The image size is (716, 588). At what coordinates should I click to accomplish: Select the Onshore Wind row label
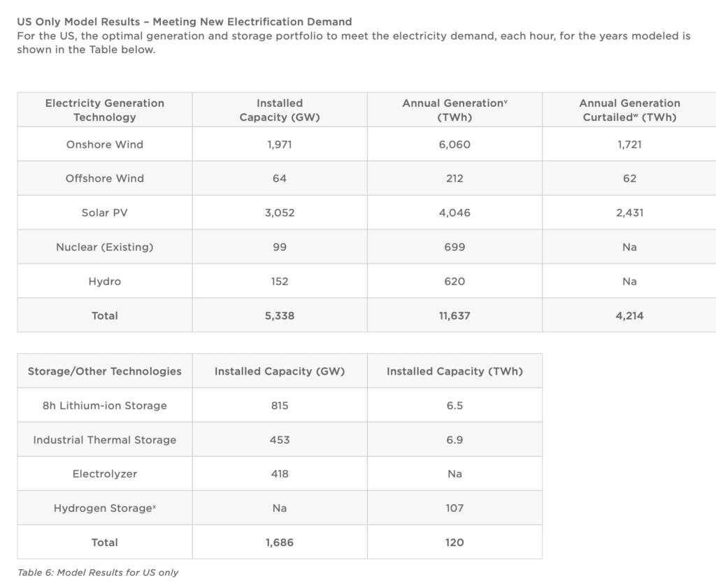(x=105, y=145)
